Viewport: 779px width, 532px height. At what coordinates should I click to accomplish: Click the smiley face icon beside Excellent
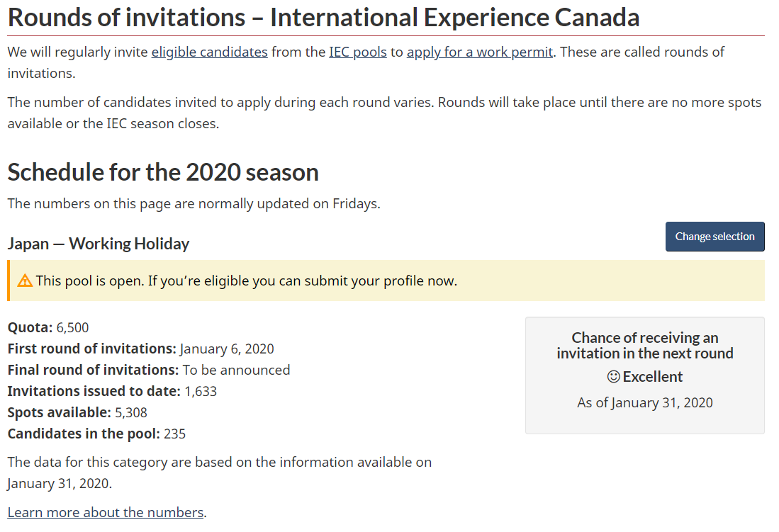point(613,377)
